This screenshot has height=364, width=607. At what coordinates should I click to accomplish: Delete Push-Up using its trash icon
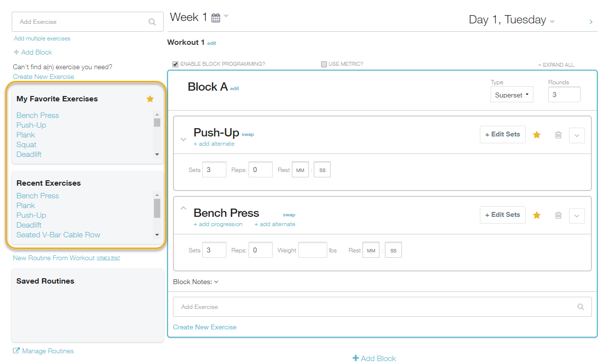(558, 135)
